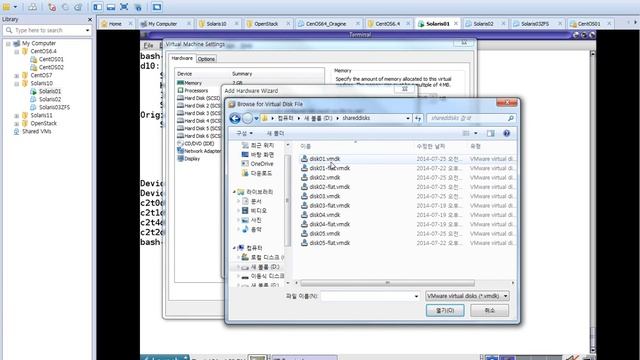The image size is (640, 360).
Task: Switch to the Solaris02 tab
Action: pos(483,24)
